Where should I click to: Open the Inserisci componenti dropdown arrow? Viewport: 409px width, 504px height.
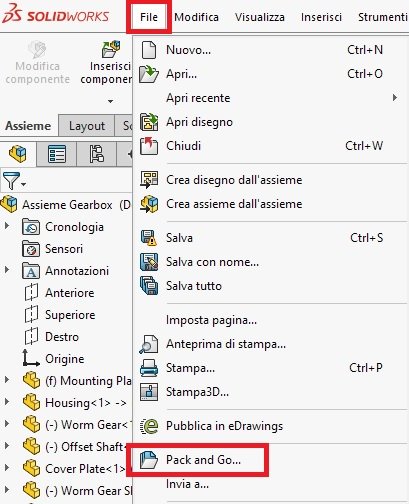(110, 101)
